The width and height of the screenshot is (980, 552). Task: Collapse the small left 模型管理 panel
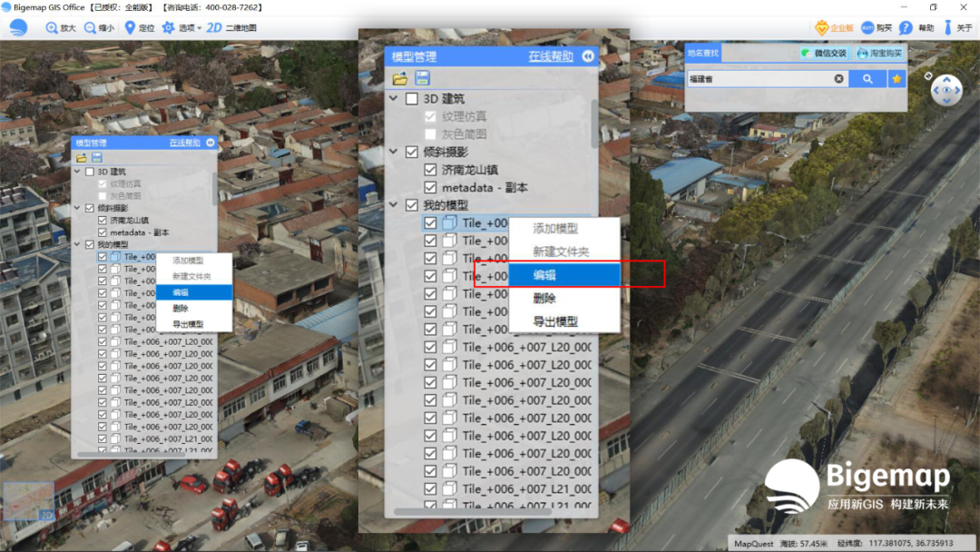(210, 143)
